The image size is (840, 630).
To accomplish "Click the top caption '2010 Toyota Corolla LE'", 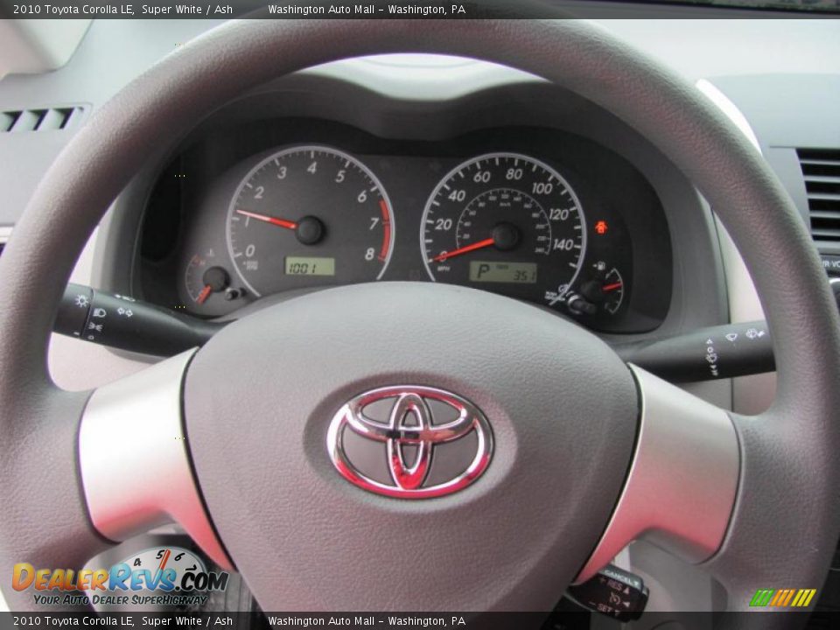I will click(73, 9).
